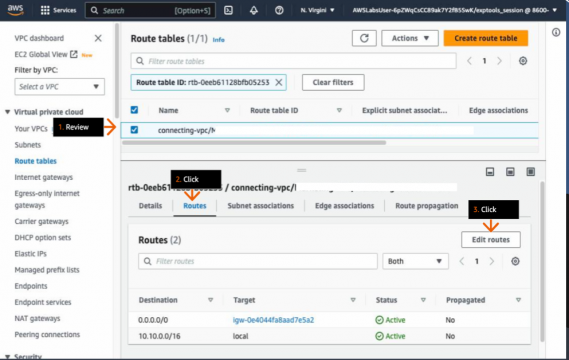The height and width of the screenshot is (360, 569).
Task: Open the EC2 Global View external link icon
Action: pos(74,54)
